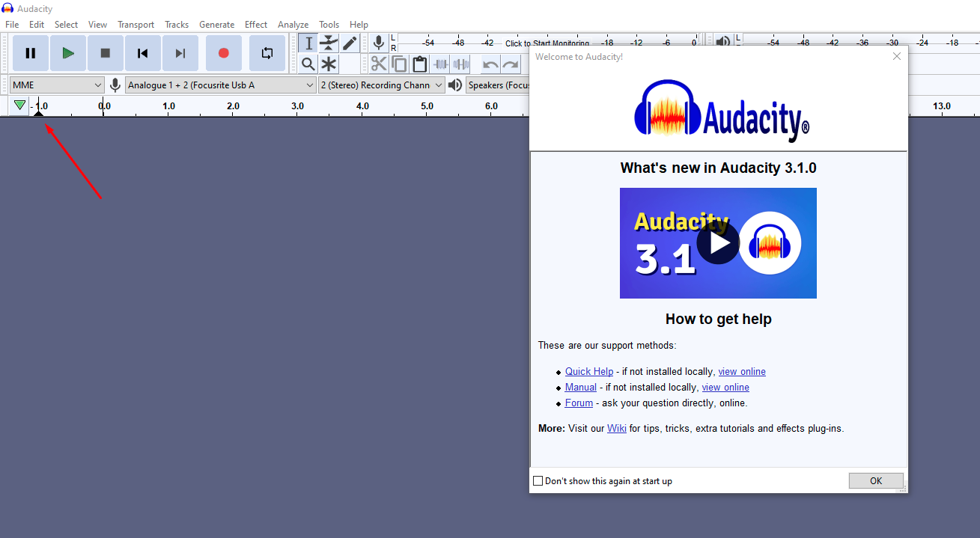Open the Analyze menu

point(293,25)
